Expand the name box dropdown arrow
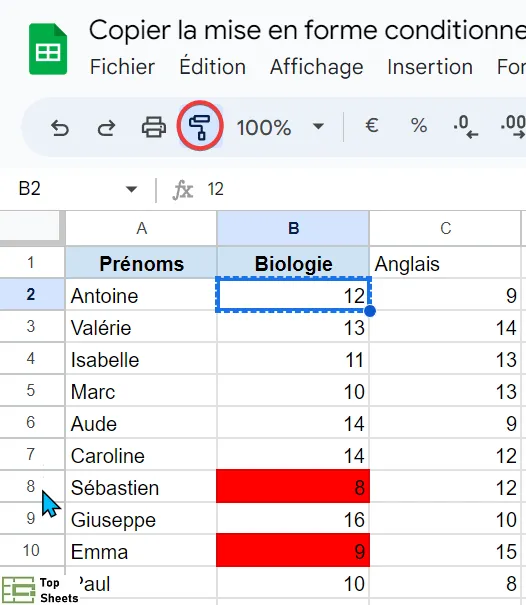The height and width of the screenshot is (605, 526). (131, 189)
